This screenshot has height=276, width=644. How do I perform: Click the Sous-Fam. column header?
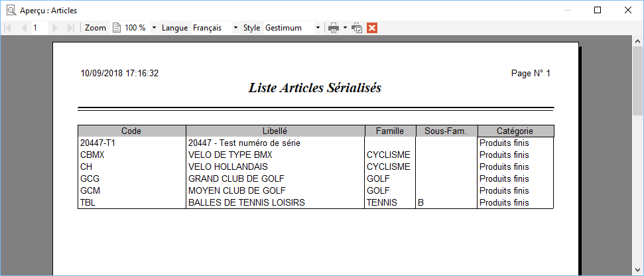pyautogui.click(x=446, y=131)
